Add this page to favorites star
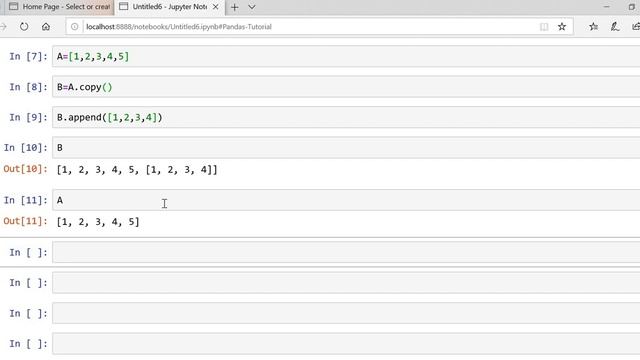The image size is (640, 360). tap(562, 27)
